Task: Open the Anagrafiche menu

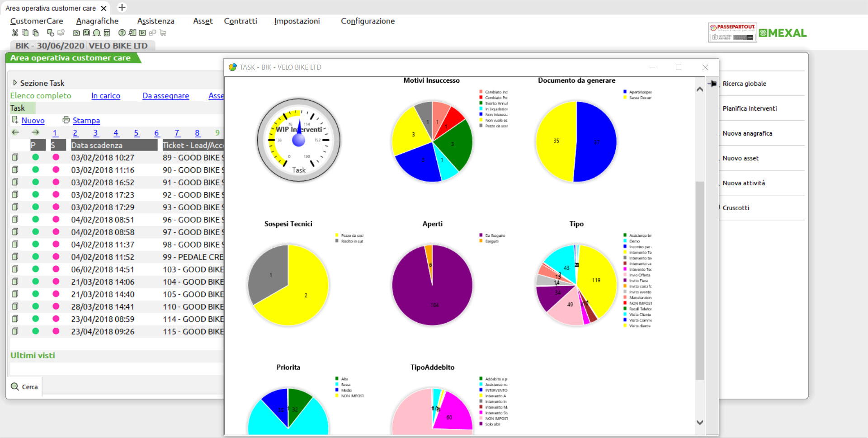Action: 97,21
